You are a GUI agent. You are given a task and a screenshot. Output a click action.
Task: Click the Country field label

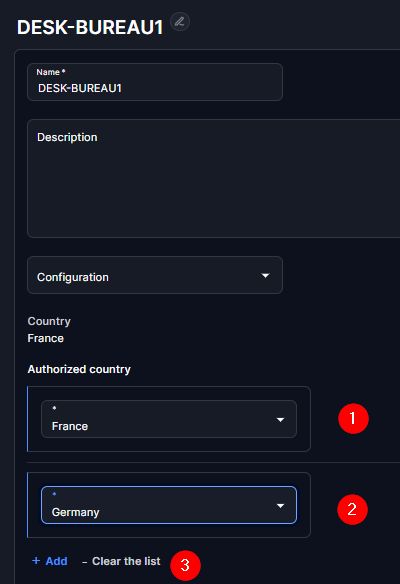[49, 321]
